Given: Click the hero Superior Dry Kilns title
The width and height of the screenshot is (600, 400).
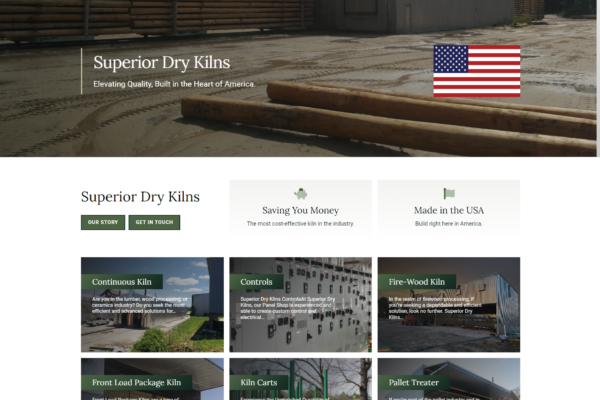Looking at the screenshot, I should pos(161,62).
